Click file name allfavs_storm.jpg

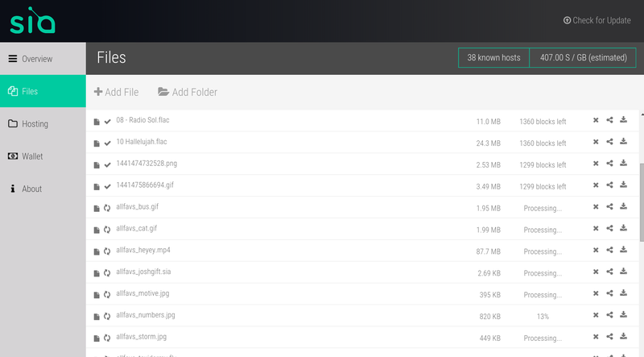(x=142, y=337)
